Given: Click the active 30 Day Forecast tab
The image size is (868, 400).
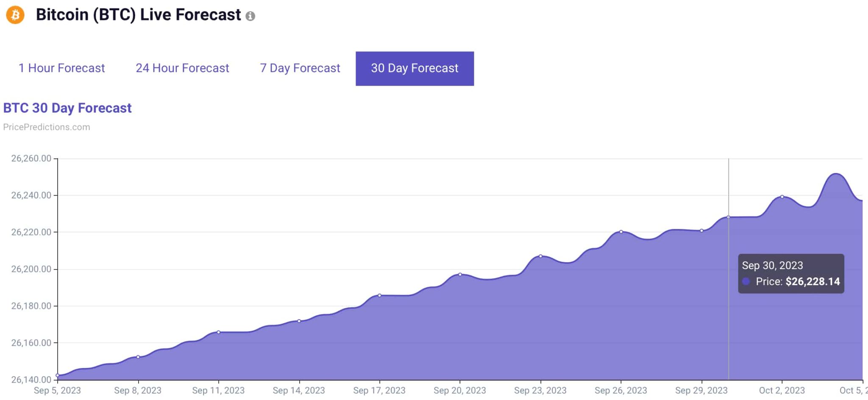Looking at the screenshot, I should [415, 69].
